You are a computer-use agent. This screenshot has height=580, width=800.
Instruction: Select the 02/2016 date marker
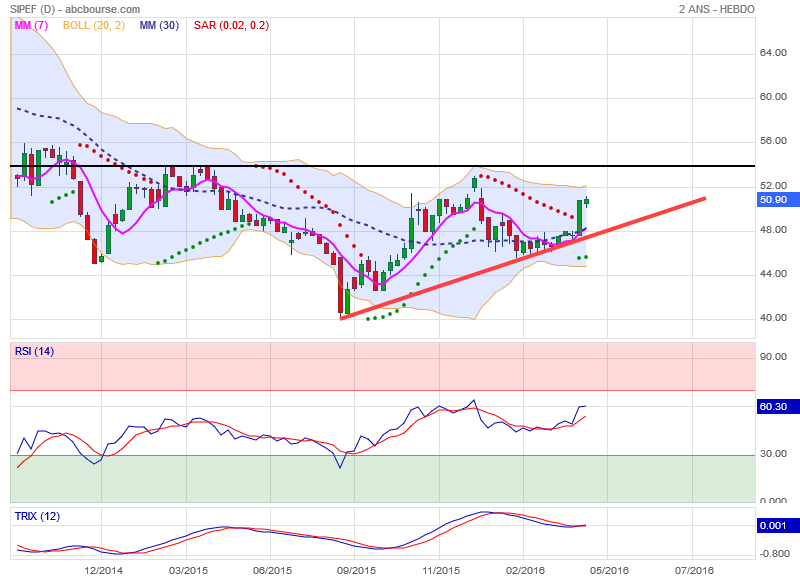pos(524,570)
